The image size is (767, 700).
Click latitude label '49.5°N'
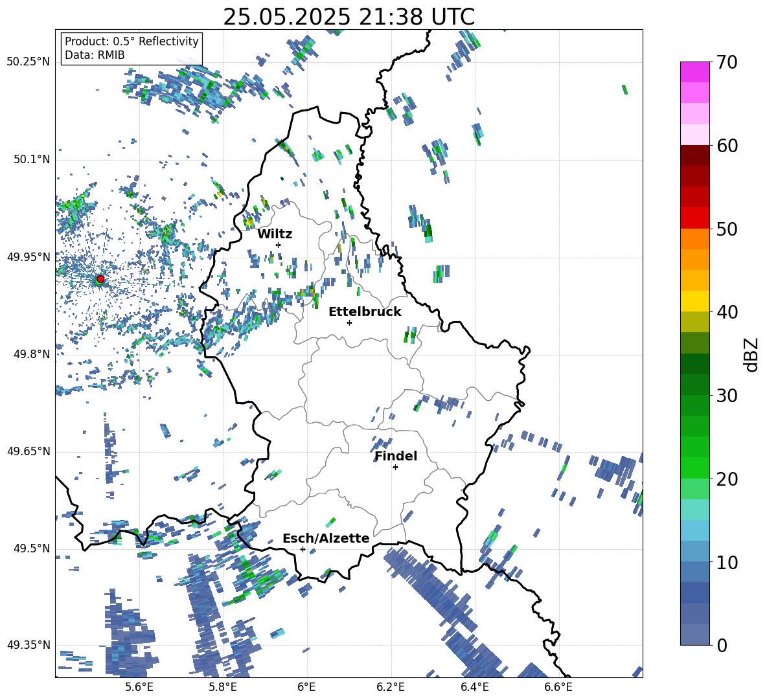click(x=32, y=548)
